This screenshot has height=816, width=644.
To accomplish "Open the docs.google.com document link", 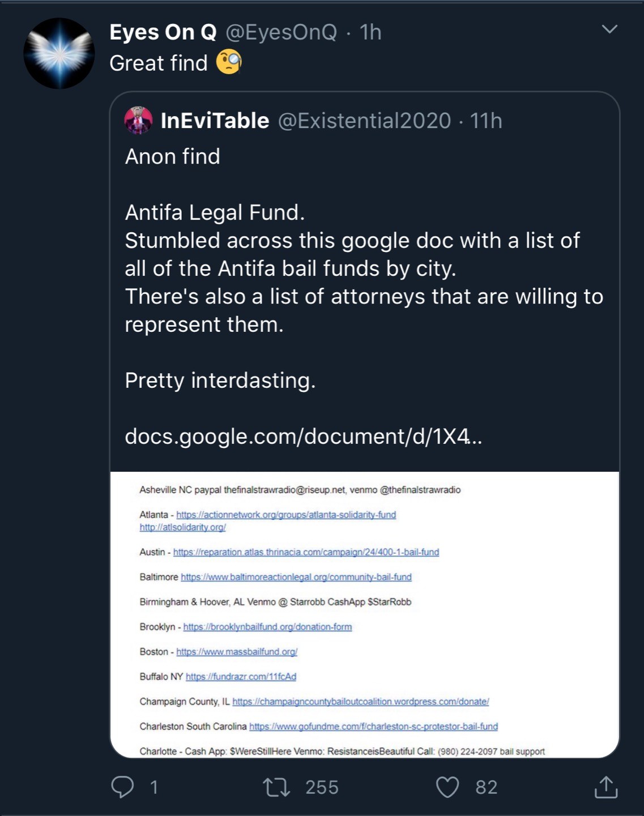I will click(x=303, y=436).
